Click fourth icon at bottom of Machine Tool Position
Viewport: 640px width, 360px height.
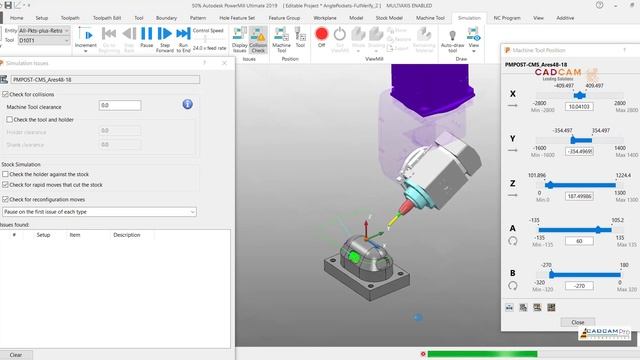(551, 308)
